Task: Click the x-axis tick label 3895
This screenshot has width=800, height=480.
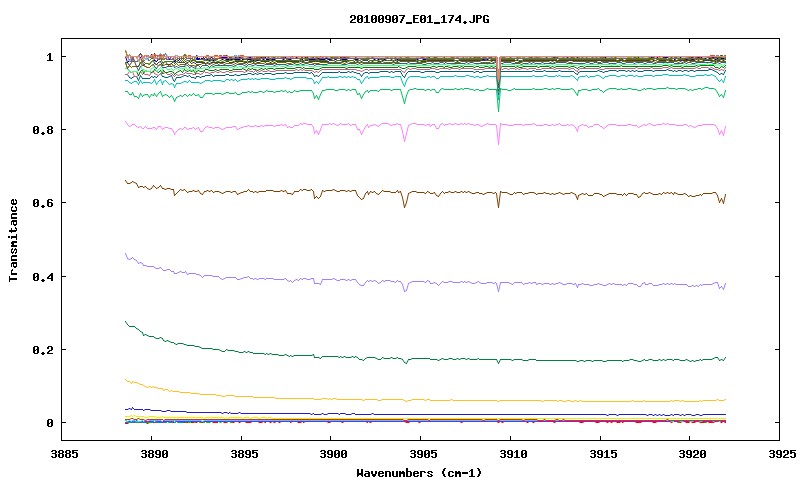Action: pos(243,454)
